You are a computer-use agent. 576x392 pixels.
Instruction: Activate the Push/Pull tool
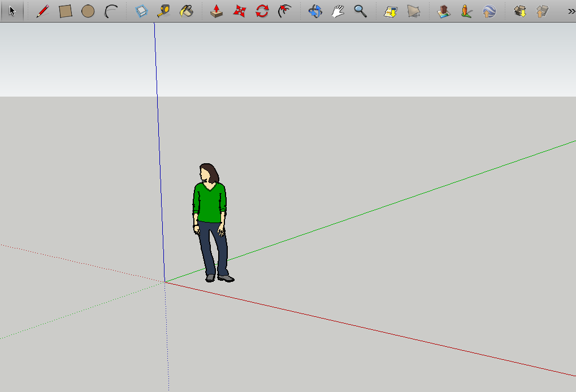tap(216, 11)
